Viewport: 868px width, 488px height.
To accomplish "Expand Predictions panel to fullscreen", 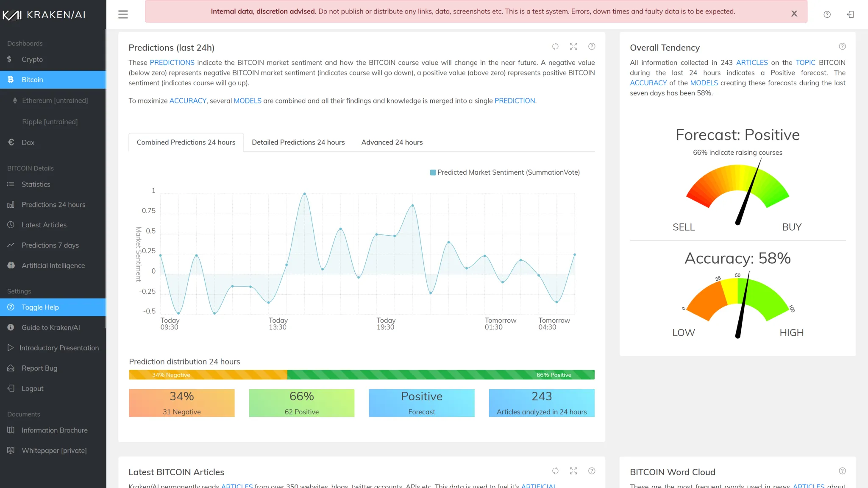I will (573, 47).
